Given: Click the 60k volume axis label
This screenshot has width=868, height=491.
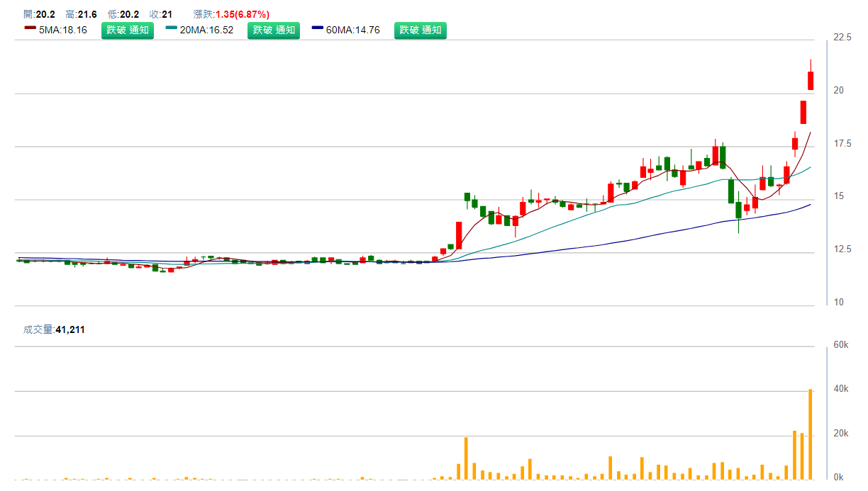Looking at the screenshot, I should point(841,345).
